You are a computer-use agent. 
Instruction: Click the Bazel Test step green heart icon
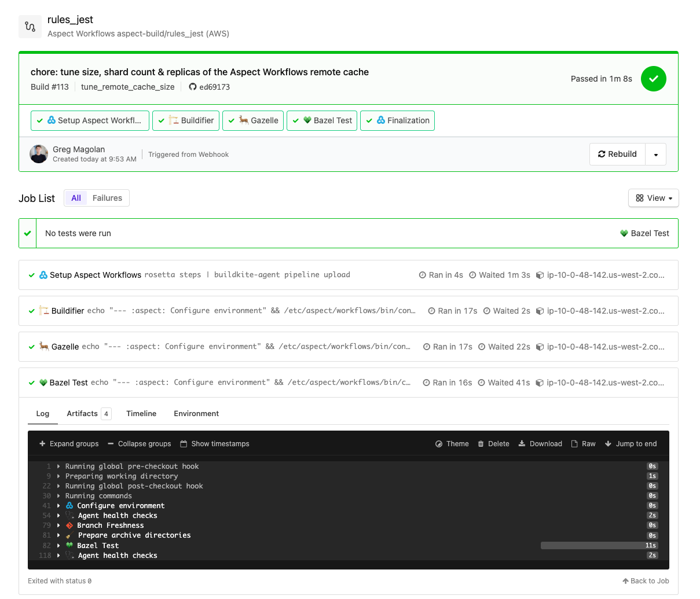[x=307, y=120]
